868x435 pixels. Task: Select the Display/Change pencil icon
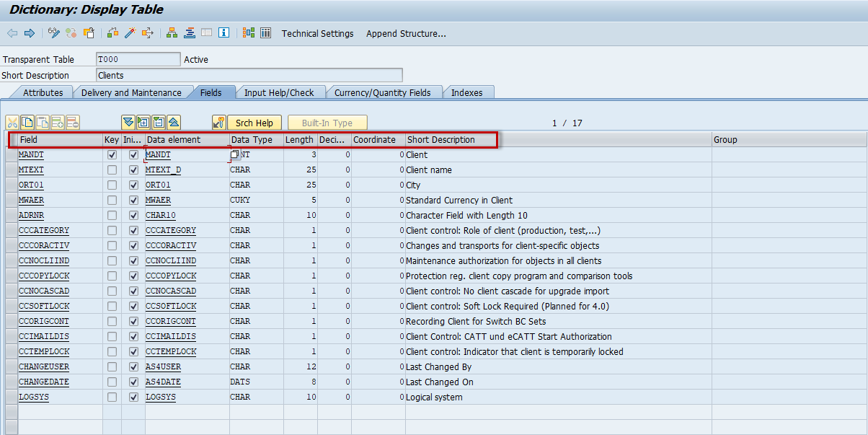tap(55, 33)
